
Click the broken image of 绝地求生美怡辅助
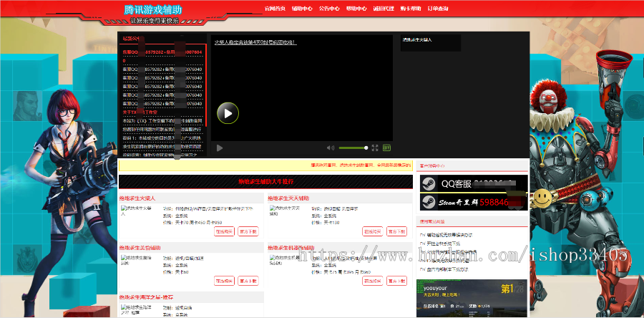[x=137, y=260]
